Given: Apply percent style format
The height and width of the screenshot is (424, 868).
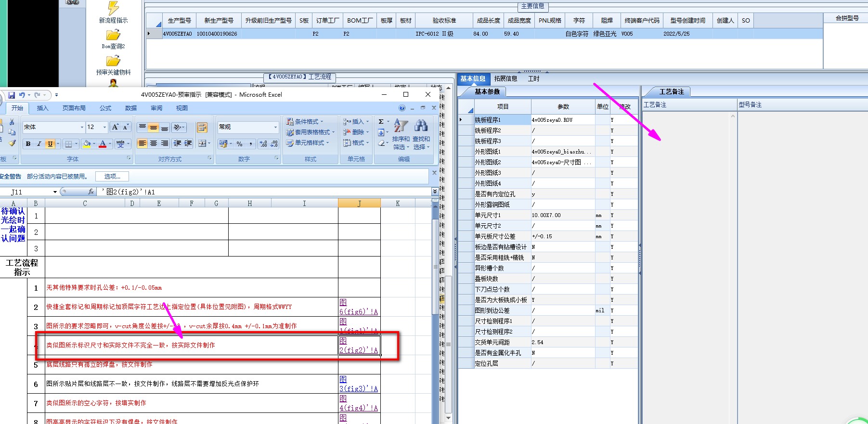Looking at the screenshot, I should 239,143.
